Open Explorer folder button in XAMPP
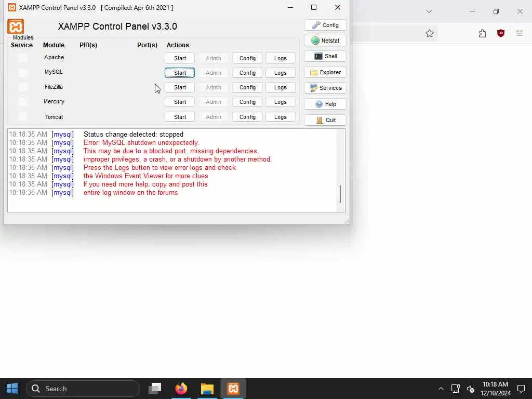The height and width of the screenshot is (399, 532). point(325,72)
